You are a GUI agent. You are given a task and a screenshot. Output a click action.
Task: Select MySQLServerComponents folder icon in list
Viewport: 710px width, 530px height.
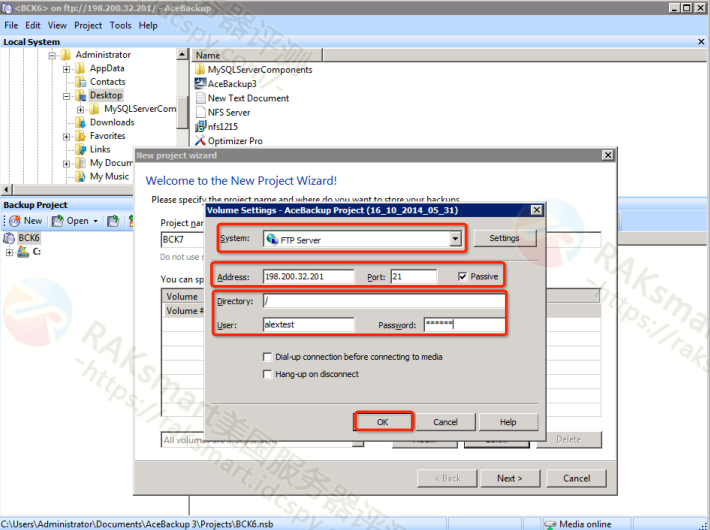click(200, 69)
